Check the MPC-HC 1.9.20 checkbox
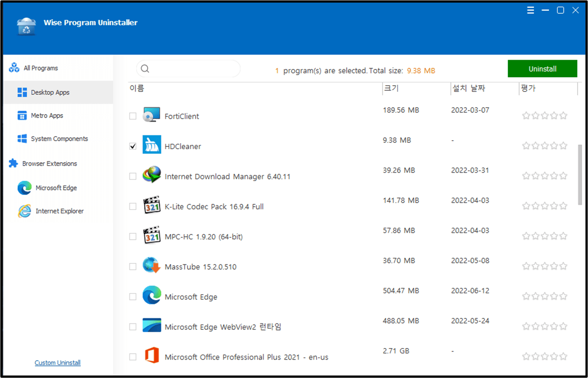The image size is (588, 378). pos(133,237)
